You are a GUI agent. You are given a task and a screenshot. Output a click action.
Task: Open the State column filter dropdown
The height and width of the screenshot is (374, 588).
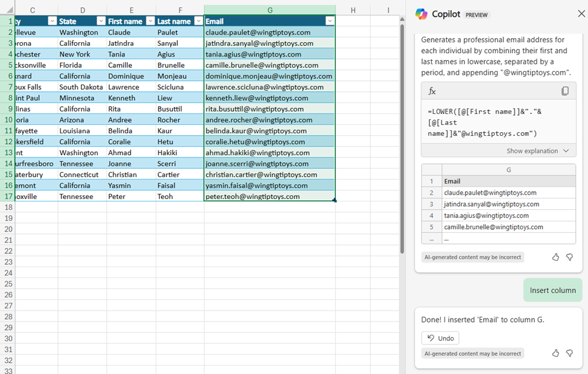pyautogui.click(x=101, y=21)
